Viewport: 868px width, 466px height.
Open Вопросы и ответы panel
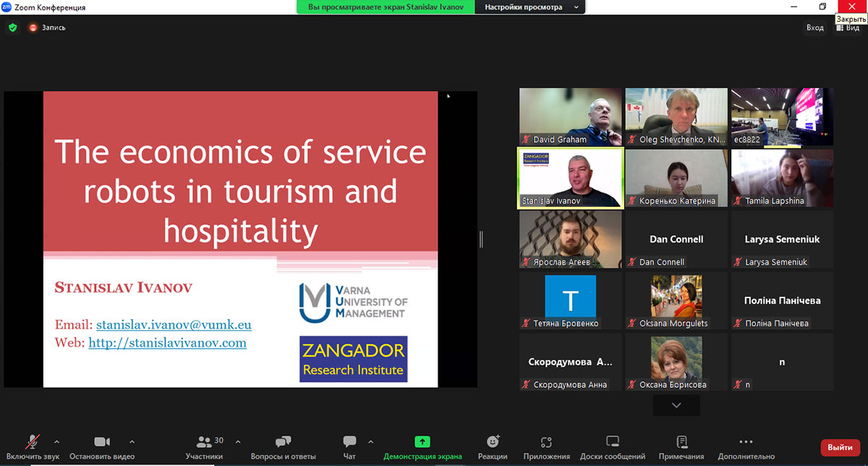[x=284, y=447]
